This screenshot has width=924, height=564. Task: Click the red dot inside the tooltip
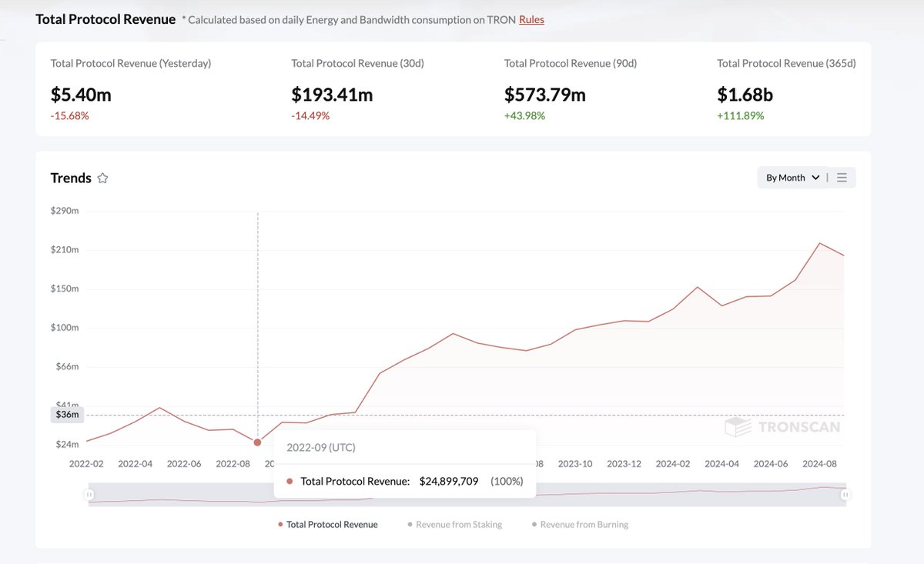(x=291, y=480)
